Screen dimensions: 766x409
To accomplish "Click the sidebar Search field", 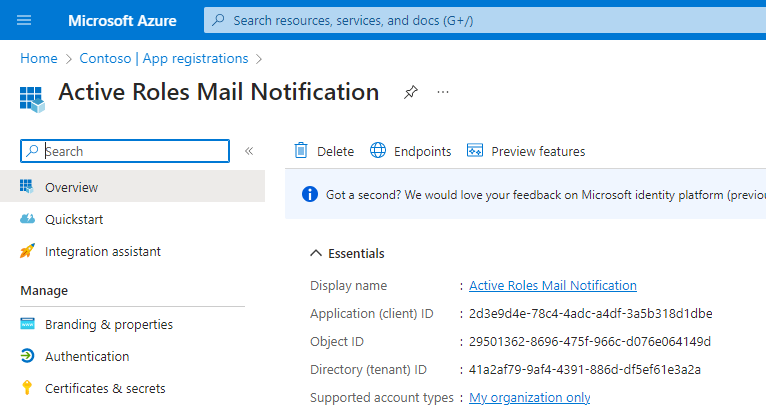I will [125, 151].
